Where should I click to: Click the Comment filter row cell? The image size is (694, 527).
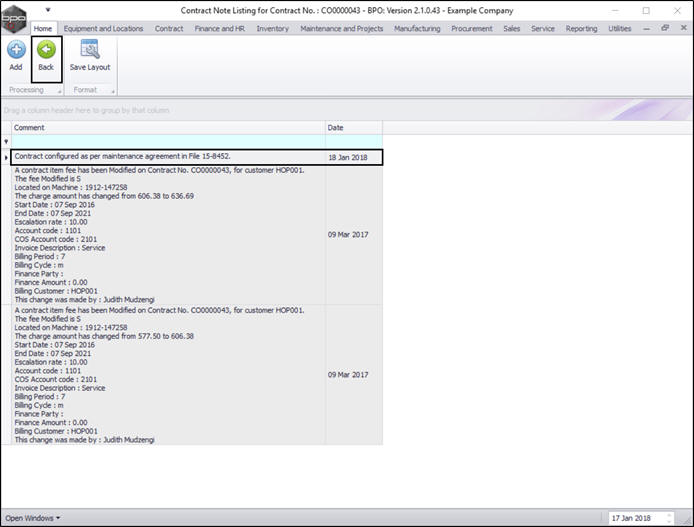[168, 142]
